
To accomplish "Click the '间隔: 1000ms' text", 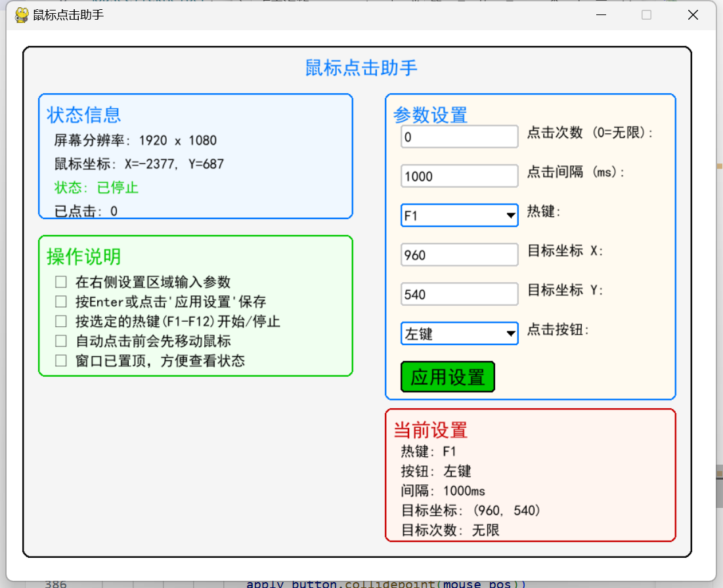I will (443, 491).
